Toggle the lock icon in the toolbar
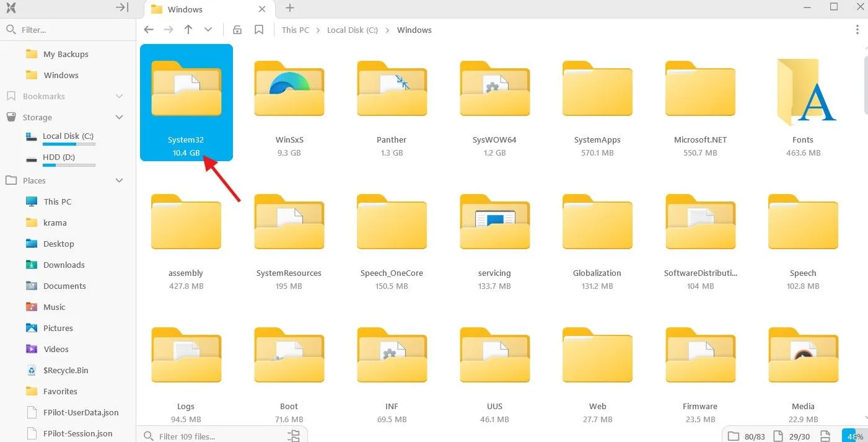Viewport: 868px width, 442px height. click(237, 30)
